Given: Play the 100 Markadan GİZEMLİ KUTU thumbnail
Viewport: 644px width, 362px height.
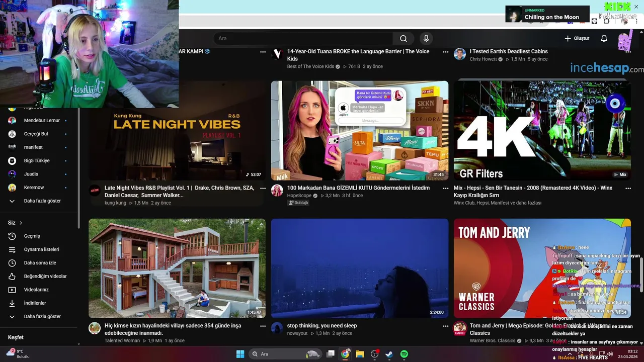Looking at the screenshot, I should (x=360, y=130).
